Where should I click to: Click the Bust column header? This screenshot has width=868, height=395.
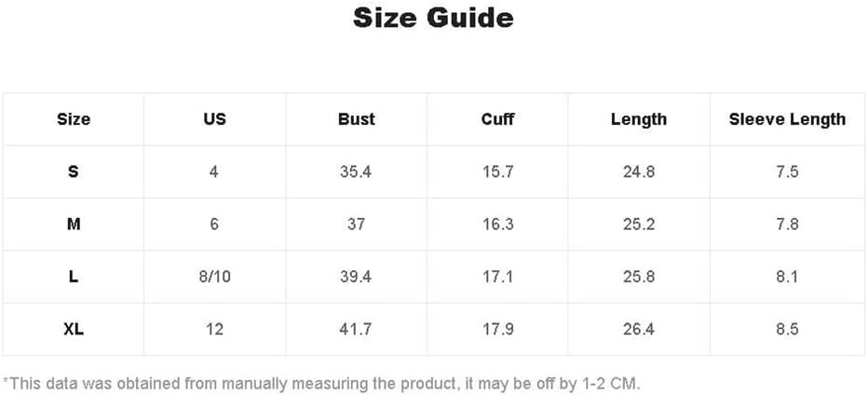pos(356,119)
